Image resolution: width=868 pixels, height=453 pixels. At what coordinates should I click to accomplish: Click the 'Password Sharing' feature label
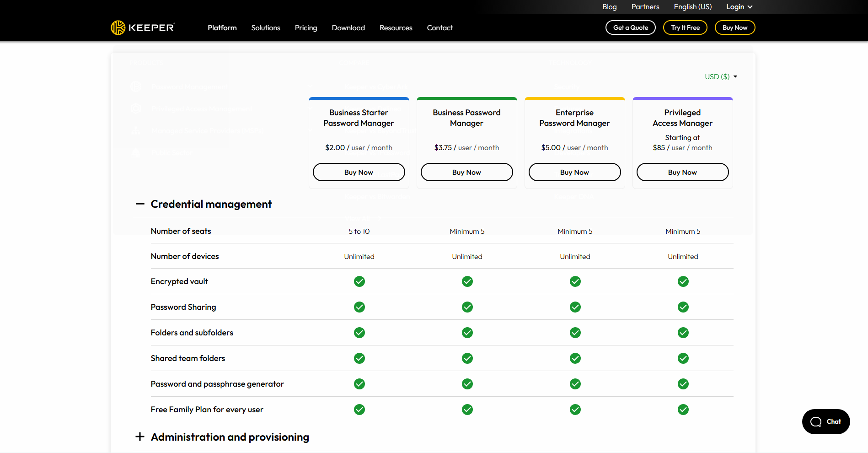click(x=183, y=307)
